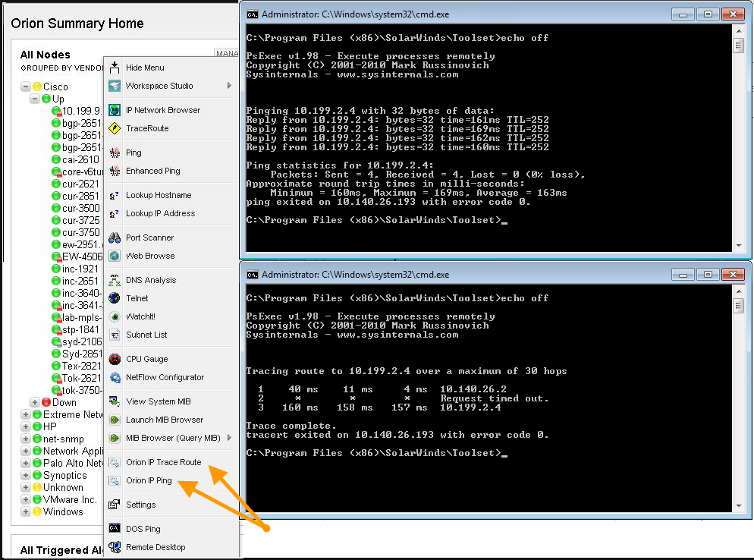The height and width of the screenshot is (560, 754).
Task: Click the Enhanced Ping icon
Action: tap(115, 171)
